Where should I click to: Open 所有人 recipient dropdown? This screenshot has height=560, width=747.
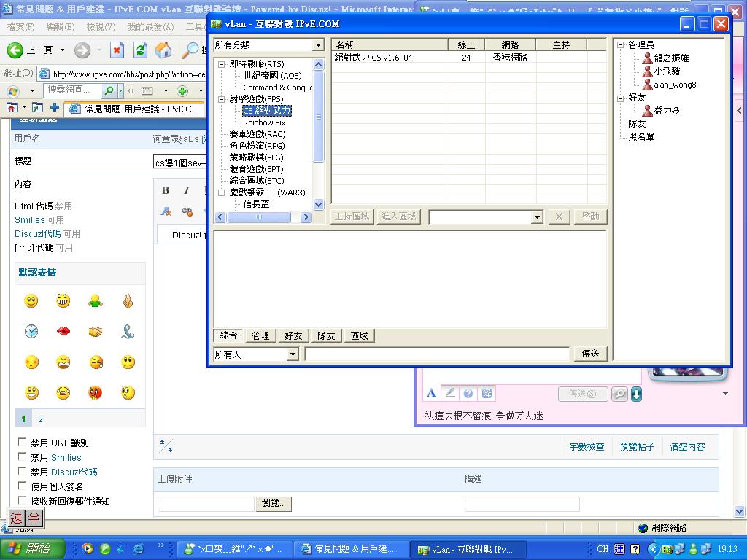tap(293, 354)
